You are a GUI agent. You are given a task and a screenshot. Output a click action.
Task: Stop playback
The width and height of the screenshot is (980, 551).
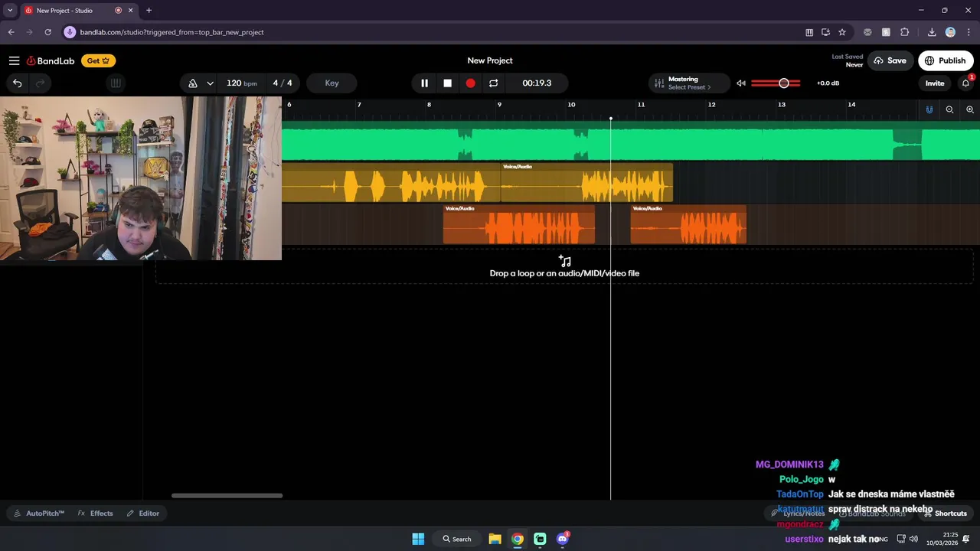click(x=447, y=83)
